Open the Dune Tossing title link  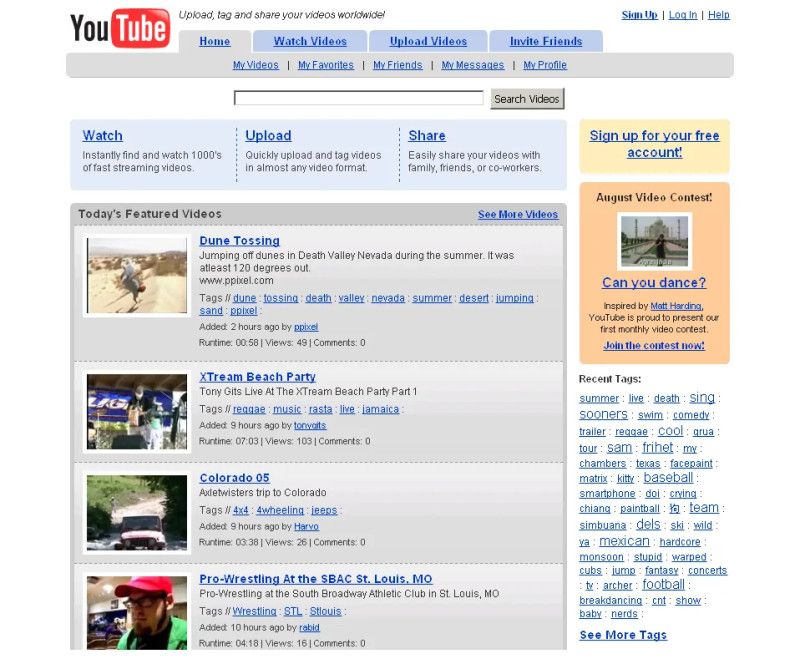[x=239, y=241]
